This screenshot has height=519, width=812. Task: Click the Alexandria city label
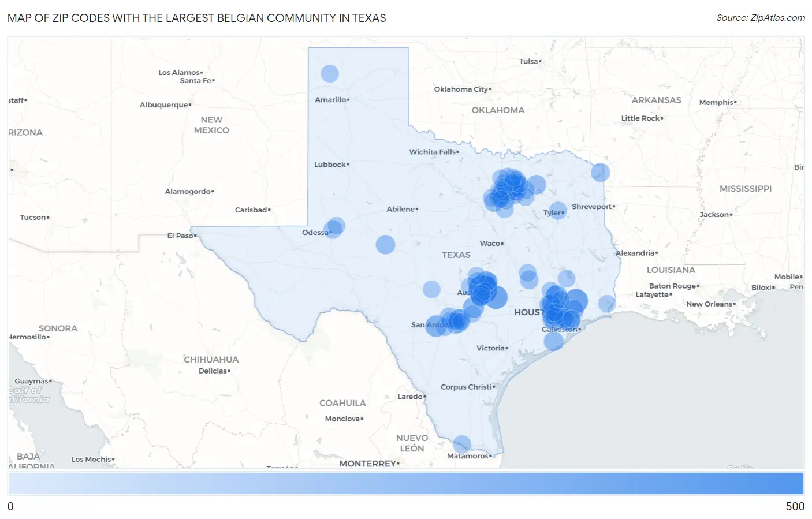(635, 253)
